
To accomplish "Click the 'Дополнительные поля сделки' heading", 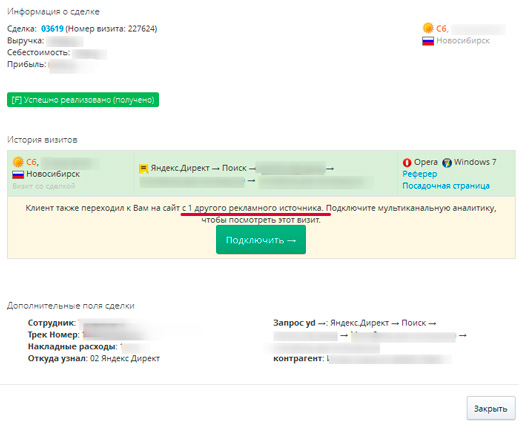I will click(x=71, y=306).
